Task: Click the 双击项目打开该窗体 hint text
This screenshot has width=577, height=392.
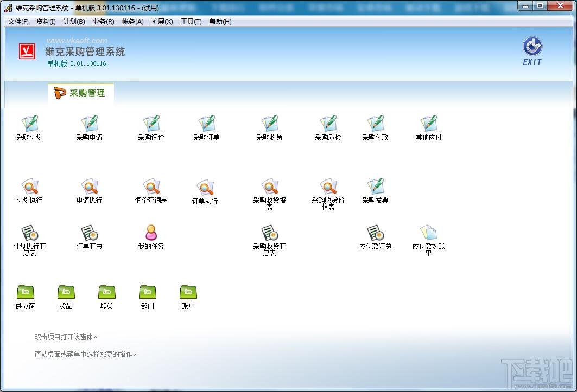Action: point(66,337)
